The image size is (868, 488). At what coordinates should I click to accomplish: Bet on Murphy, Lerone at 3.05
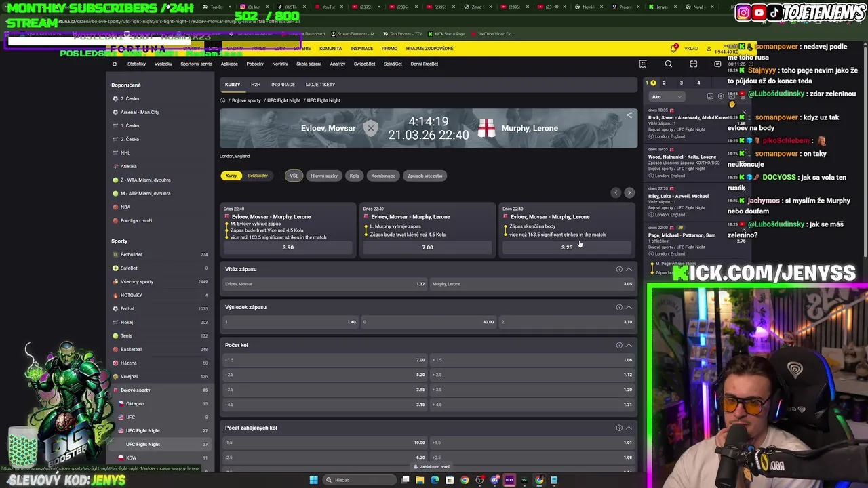pyautogui.click(x=532, y=284)
